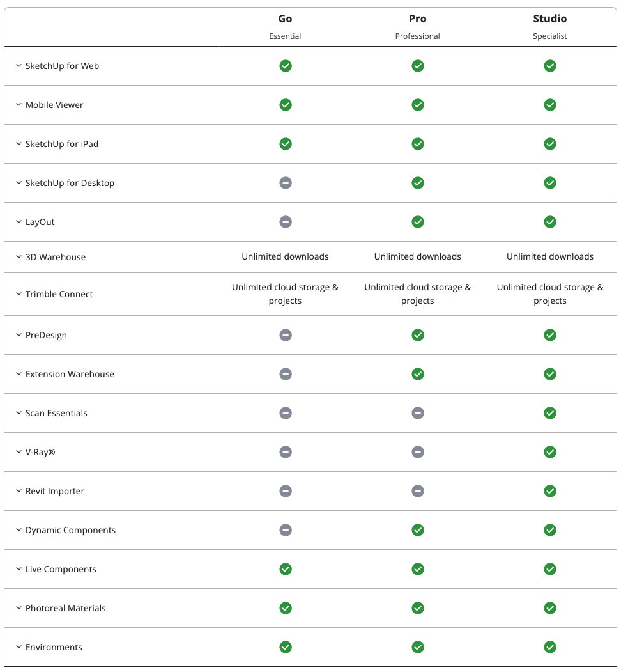Click the gray dash for SketchUp for Desktop under Go

pos(286,183)
